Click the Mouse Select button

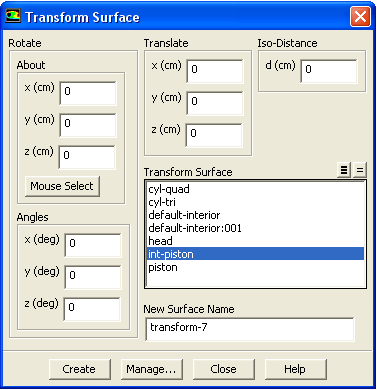point(62,186)
